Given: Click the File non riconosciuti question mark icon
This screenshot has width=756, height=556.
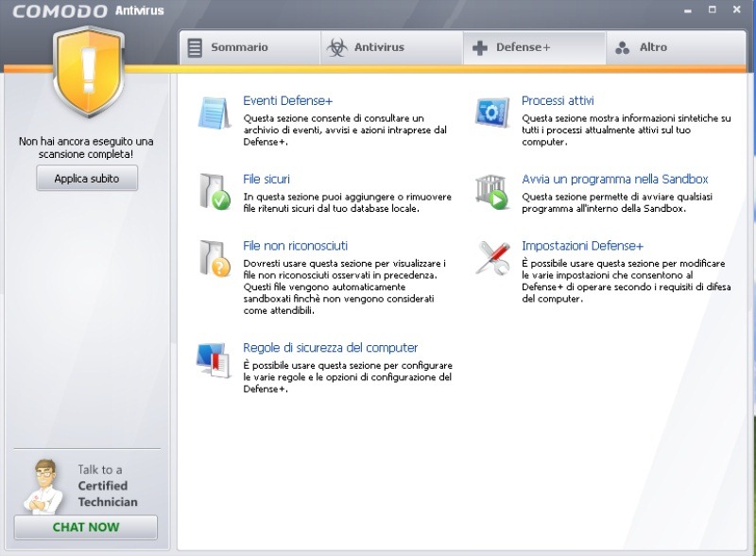Looking at the screenshot, I should coord(215,259).
